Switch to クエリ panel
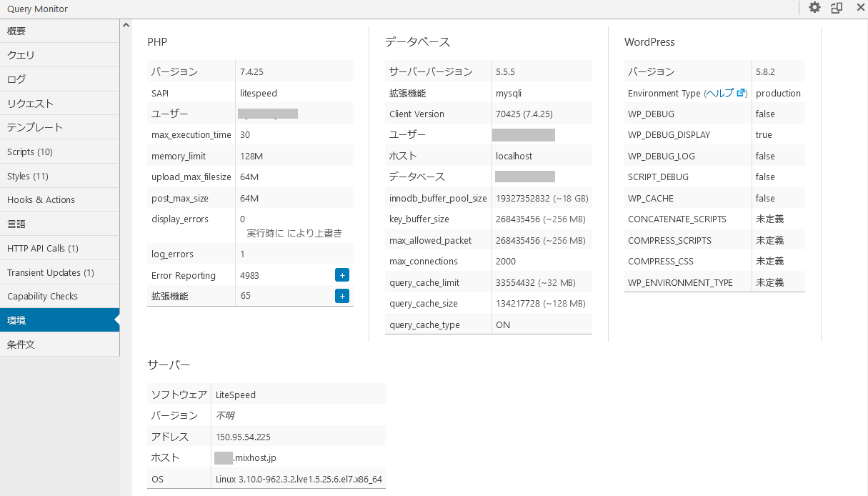This screenshot has height=496, width=868. point(59,55)
